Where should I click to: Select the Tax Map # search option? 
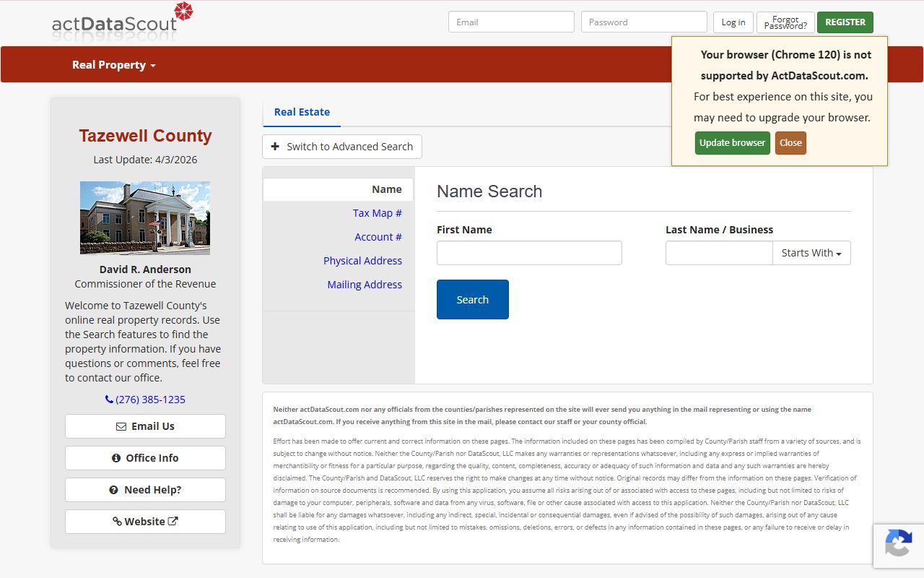[x=377, y=213]
